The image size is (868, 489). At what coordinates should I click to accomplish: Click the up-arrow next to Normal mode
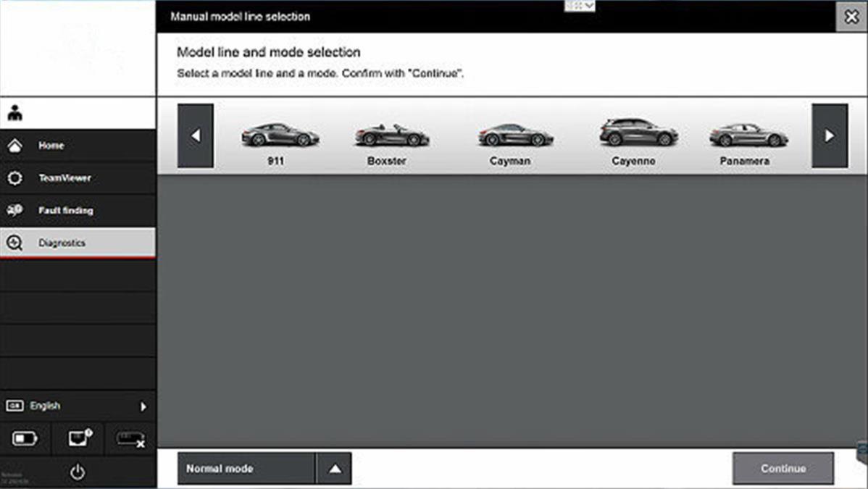pos(334,469)
